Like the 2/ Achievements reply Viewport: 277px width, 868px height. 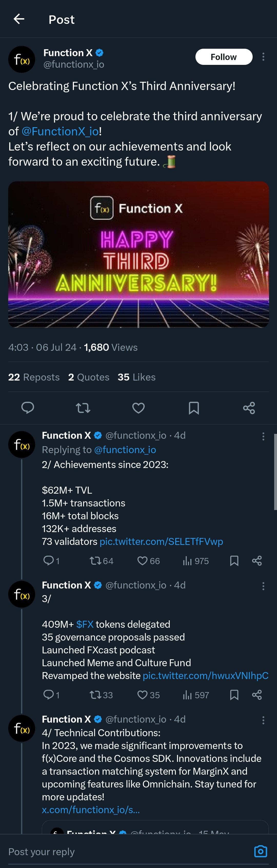[143, 561]
